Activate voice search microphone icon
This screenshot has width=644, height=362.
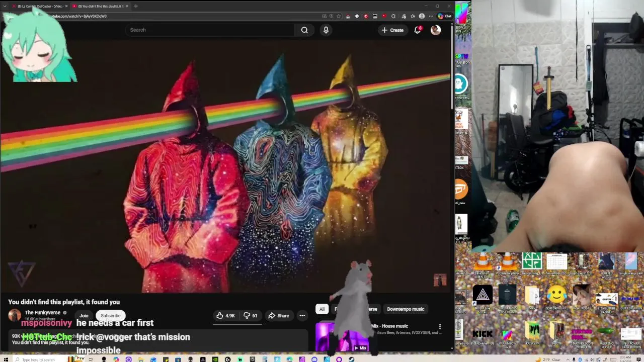(326, 30)
